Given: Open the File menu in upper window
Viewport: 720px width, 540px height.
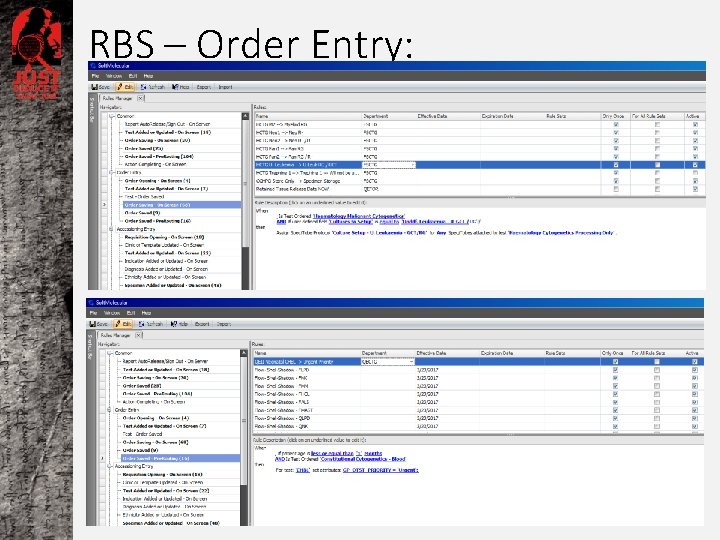Looking at the screenshot, I should click(95, 76).
